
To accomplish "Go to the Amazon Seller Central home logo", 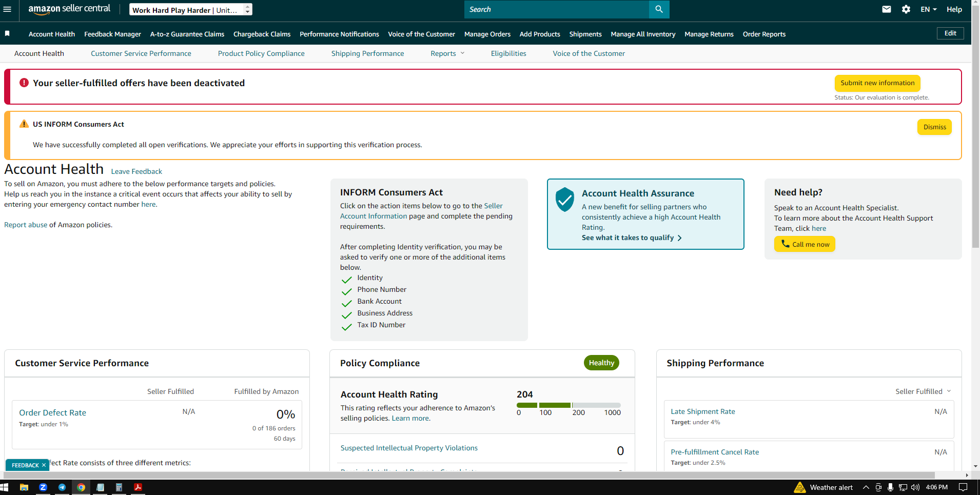I will pyautogui.click(x=69, y=9).
